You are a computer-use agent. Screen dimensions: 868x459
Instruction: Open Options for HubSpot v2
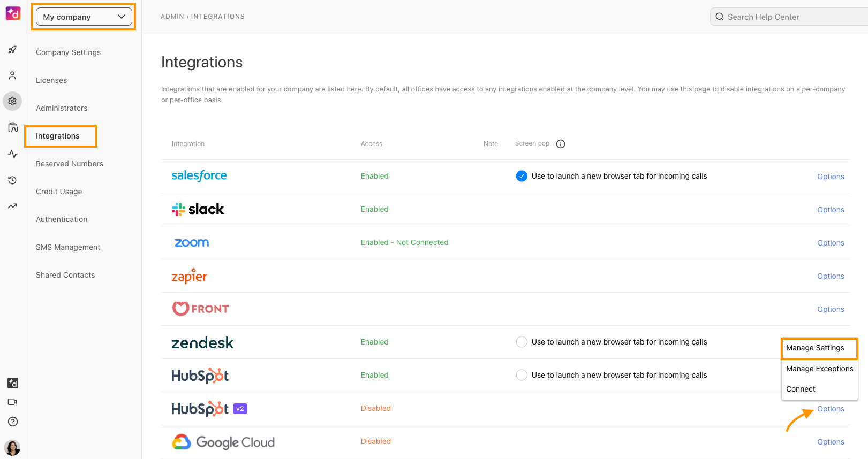[x=831, y=409]
